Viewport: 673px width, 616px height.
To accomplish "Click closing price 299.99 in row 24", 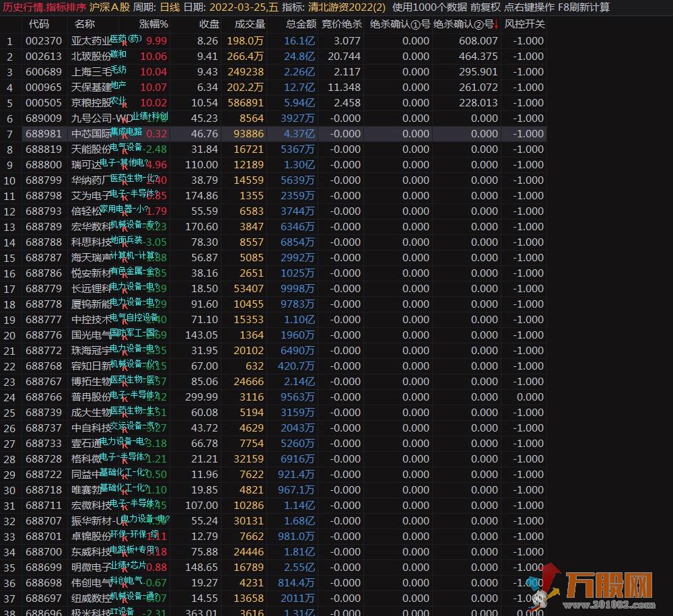I will [202, 397].
